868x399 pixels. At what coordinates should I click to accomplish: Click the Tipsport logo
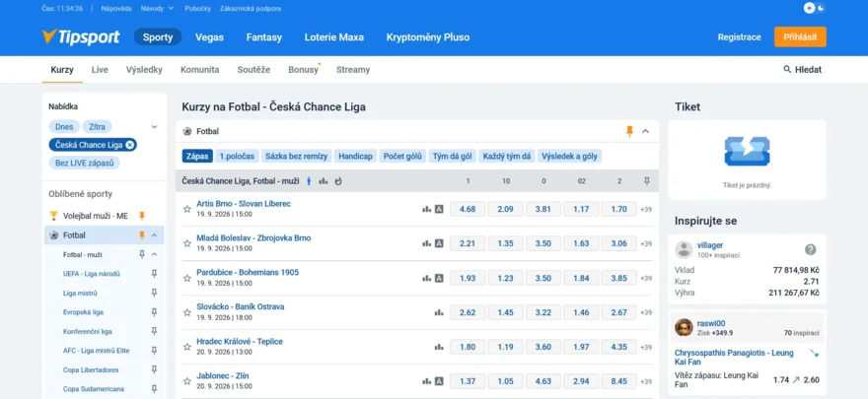81,37
